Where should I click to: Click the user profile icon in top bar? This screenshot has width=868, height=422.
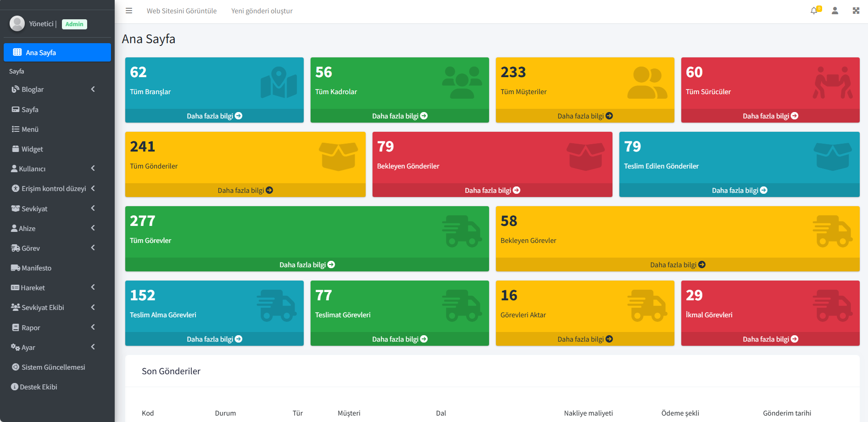(x=835, y=11)
